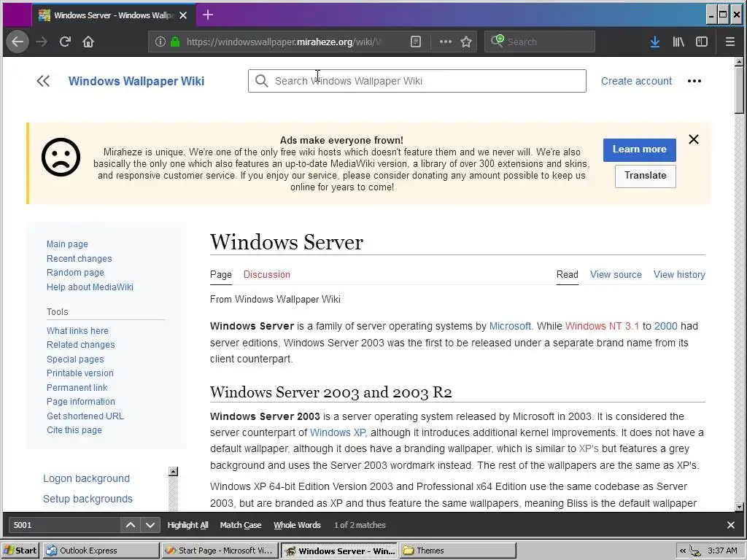Click the Firefox address bar URL
Screen dimensions: 747x560
tap(285, 42)
